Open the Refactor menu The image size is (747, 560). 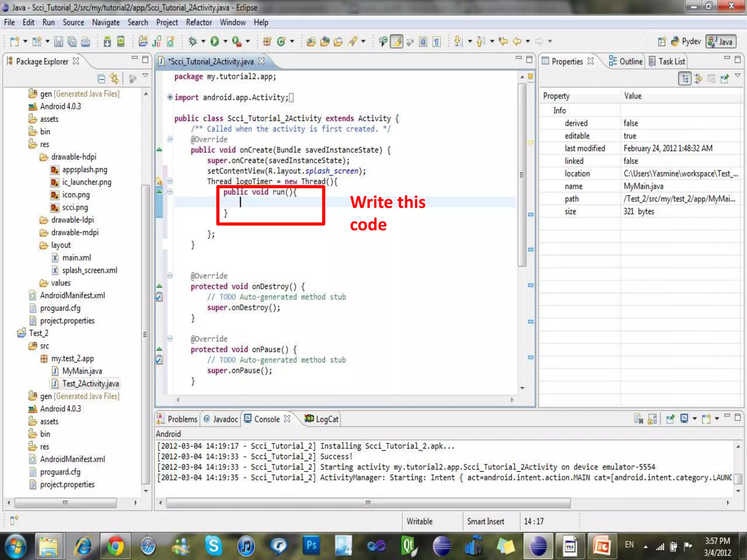tap(199, 23)
